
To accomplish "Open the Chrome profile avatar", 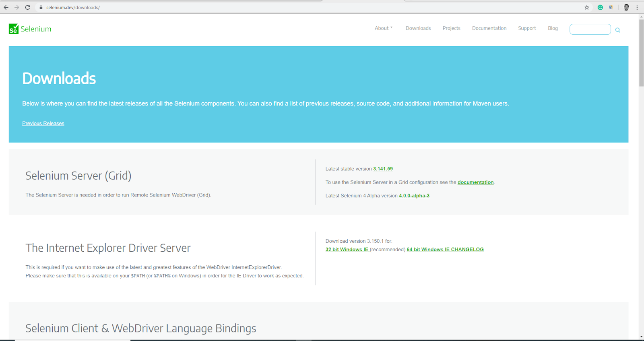I will click(626, 7).
